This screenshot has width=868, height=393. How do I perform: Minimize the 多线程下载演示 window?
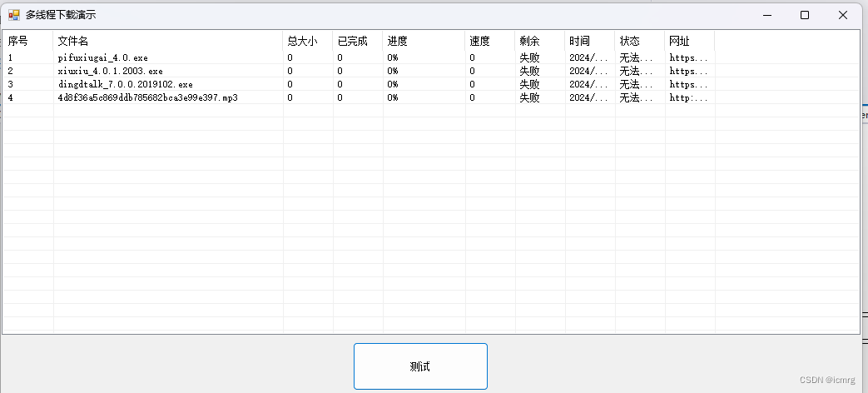pos(767,15)
